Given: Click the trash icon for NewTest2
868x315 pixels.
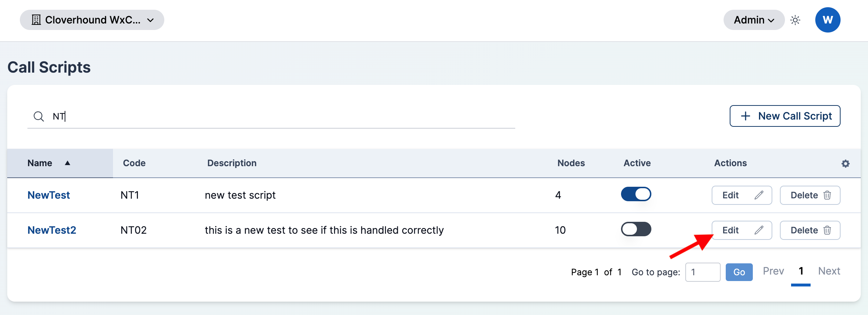Looking at the screenshot, I should pos(827,230).
